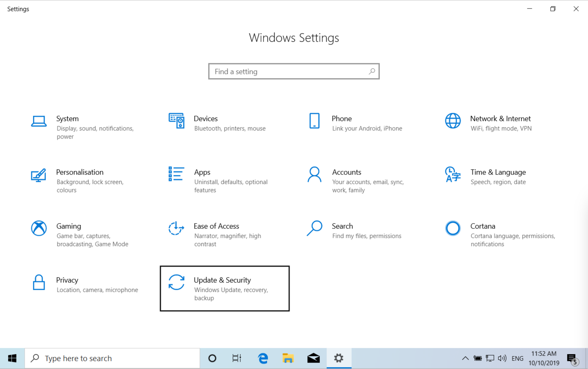Click the Ease of Access title text
588x369 pixels.
pyautogui.click(x=216, y=226)
